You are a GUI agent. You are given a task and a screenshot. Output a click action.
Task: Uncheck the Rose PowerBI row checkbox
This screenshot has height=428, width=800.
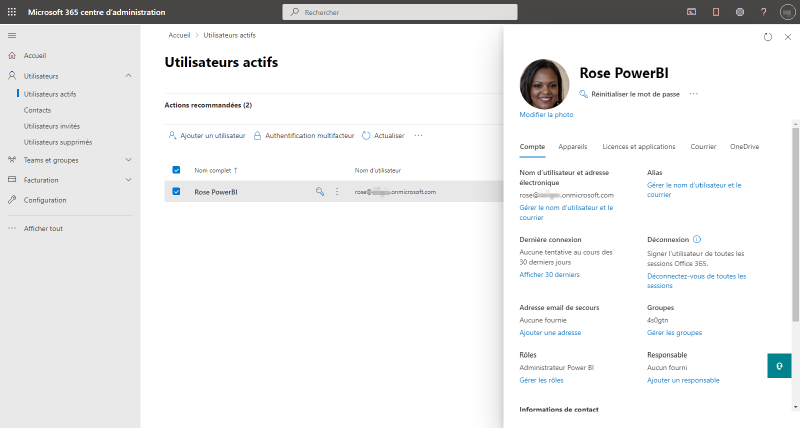[176, 191]
